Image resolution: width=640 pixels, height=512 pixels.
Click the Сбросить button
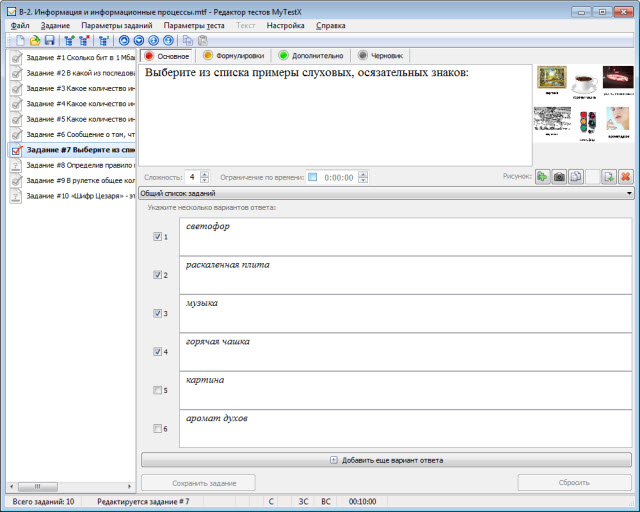click(574, 483)
